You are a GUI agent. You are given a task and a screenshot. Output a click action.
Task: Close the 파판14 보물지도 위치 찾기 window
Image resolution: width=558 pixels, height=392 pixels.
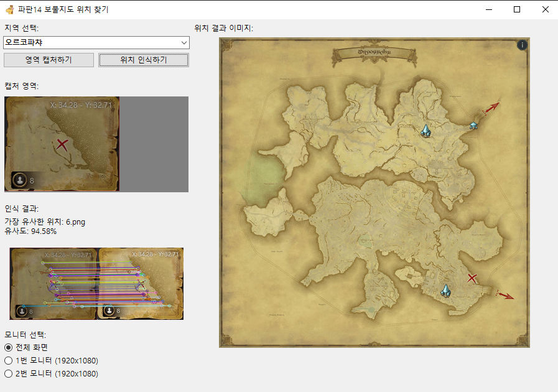(x=545, y=9)
